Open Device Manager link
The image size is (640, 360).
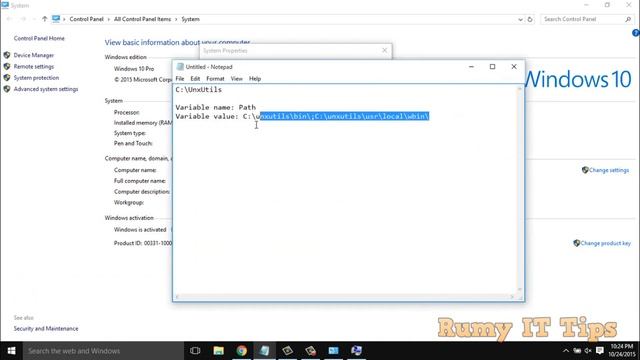click(x=33, y=55)
